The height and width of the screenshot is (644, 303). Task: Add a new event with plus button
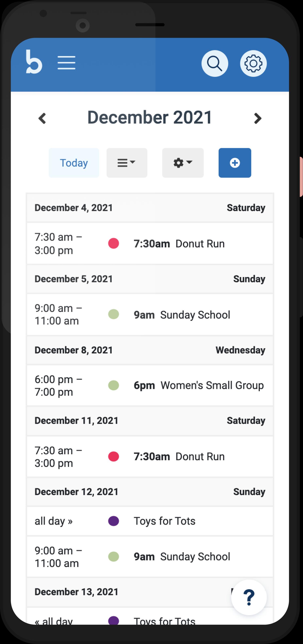[235, 163]
